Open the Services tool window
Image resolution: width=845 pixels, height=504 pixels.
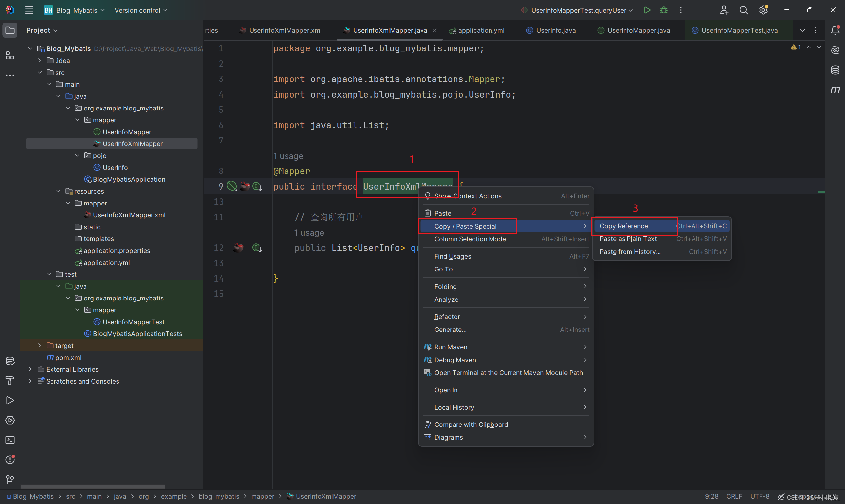[x=10, y=420]
